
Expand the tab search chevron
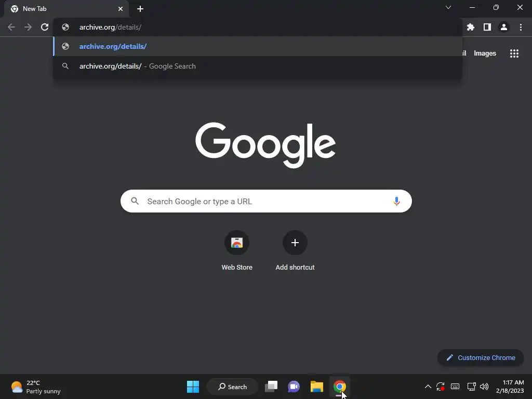(x=448, y=7)
